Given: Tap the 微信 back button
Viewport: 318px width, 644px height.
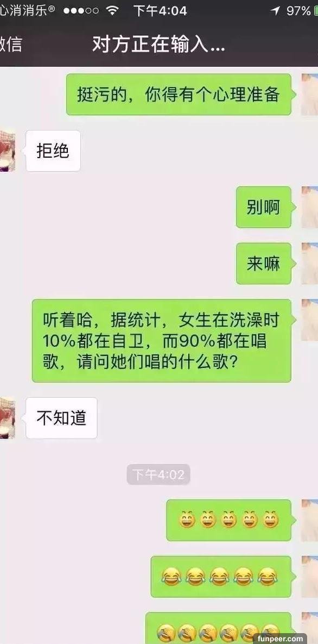Looking at the screenshot, I should [10, 45].
